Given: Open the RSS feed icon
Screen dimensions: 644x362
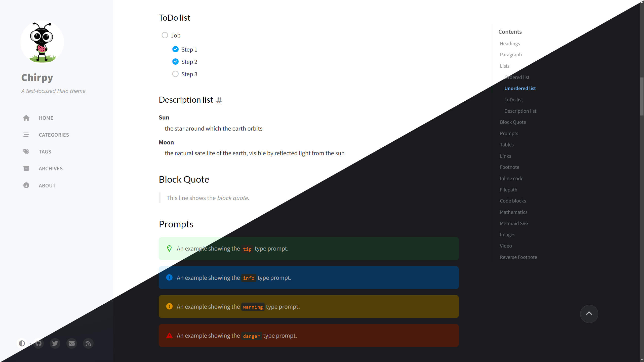Looking at the screenshot, I should (x=88, y=343).
